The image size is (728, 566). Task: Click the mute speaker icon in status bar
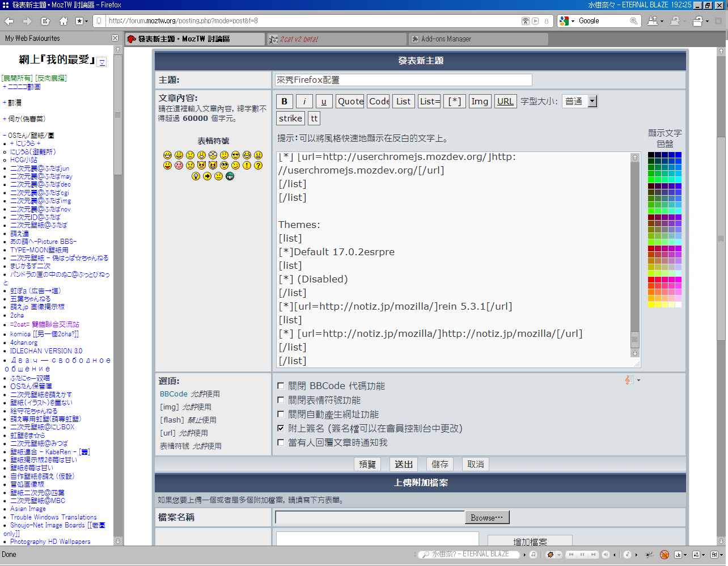[606, 555]
